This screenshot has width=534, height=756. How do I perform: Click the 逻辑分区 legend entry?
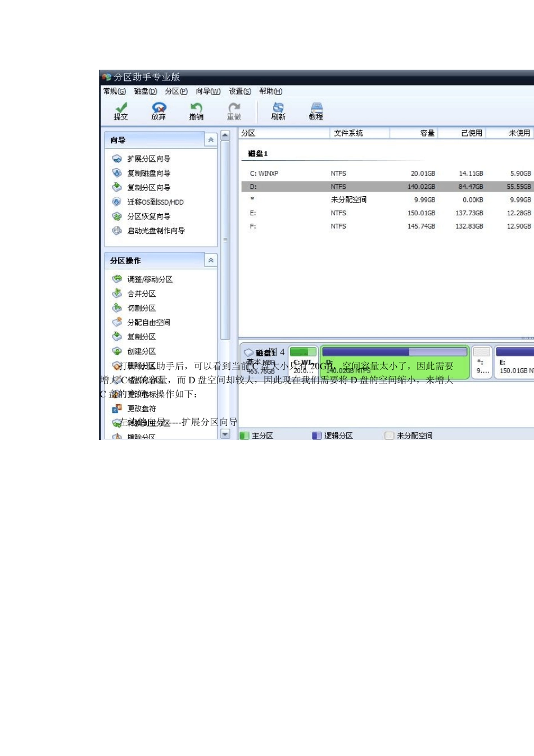333,436
